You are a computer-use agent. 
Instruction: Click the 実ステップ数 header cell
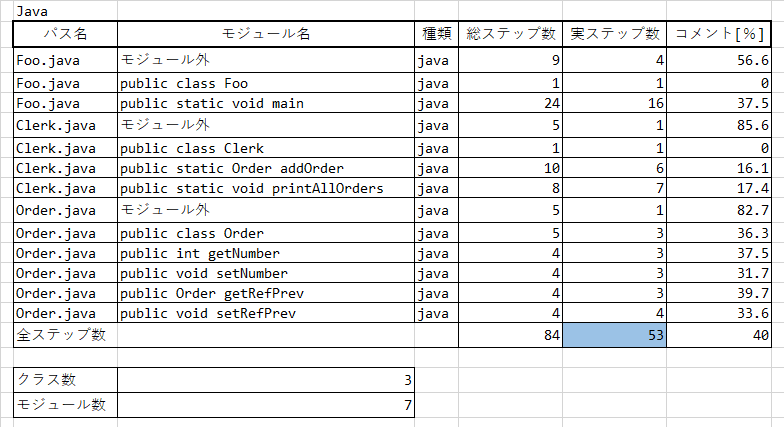[614, 34]
